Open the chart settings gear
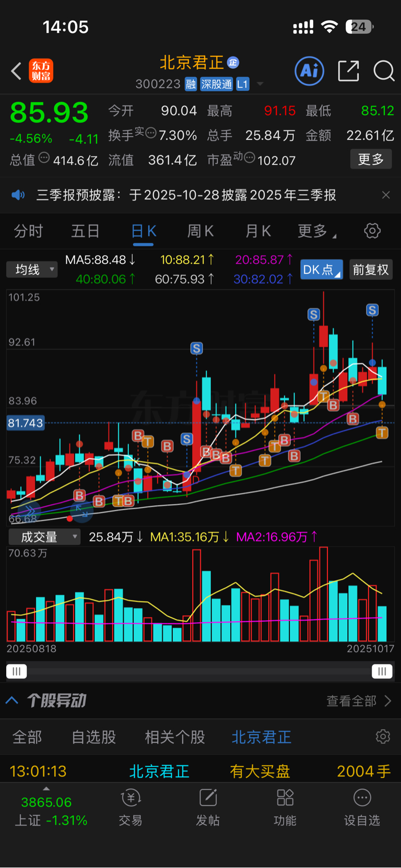This screenshot has height=868, width=401. pos(372,231)
